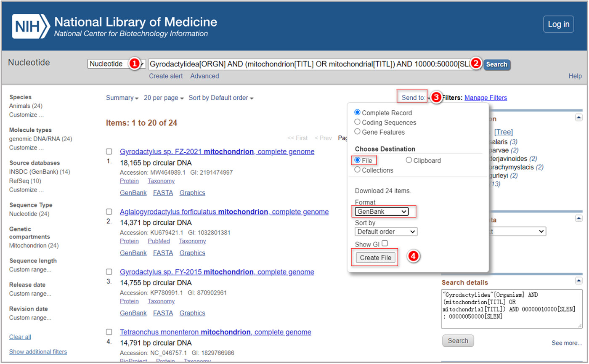Viewport: 589px width, 364px height.
Task: Set Release date Custom range...
Action: tap(30, 294)
